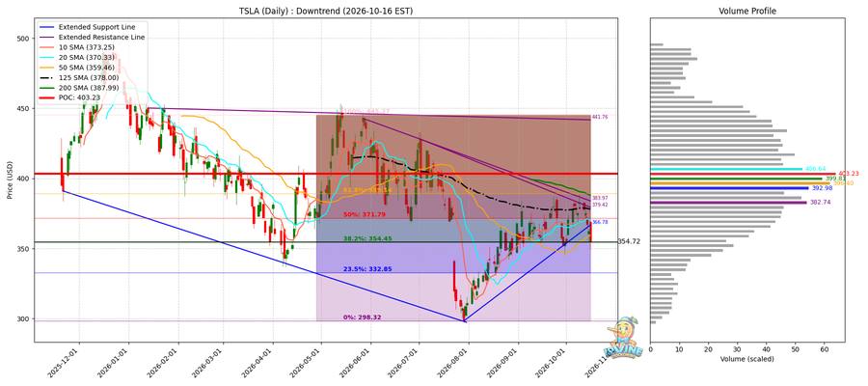868x386 pixels.
Task: Click the 60 volume axis tick
Action: [825, 349]
